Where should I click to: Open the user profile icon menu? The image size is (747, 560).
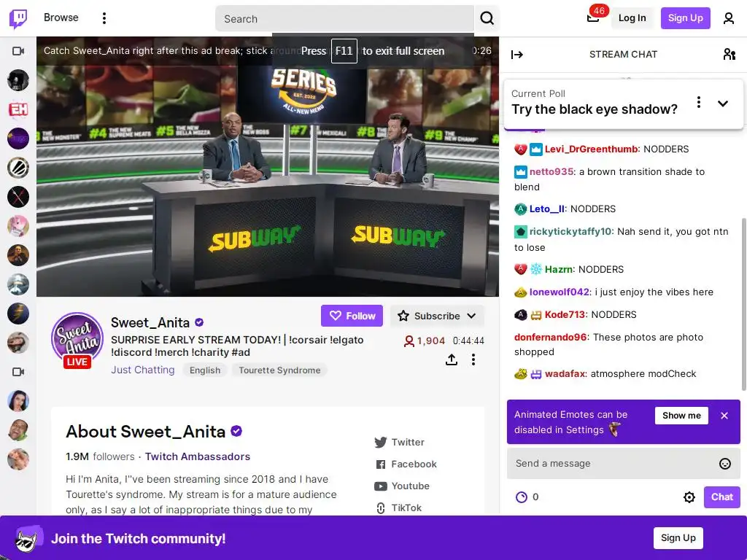(729, 18)
